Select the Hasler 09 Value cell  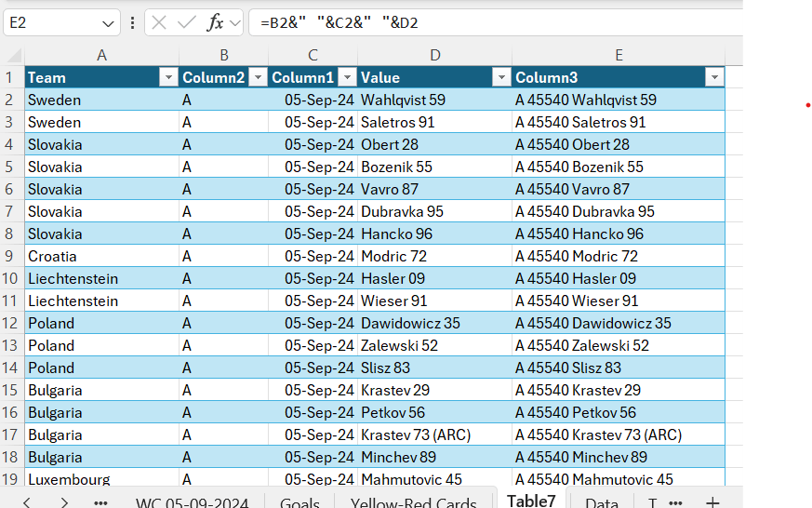point(434,278)
